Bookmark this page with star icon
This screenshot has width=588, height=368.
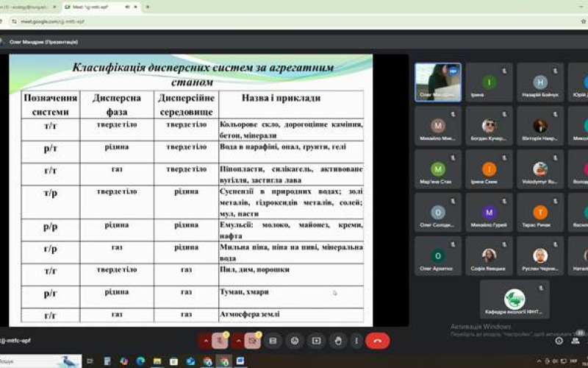[584, 21]
